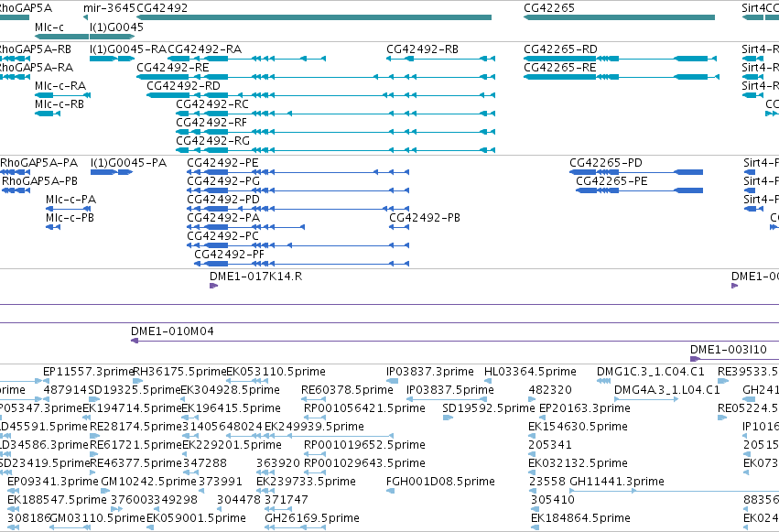Click the CG42265 gene label in the top track
Viewport: 779px width, 532px height.
click(x=549, y=8)
